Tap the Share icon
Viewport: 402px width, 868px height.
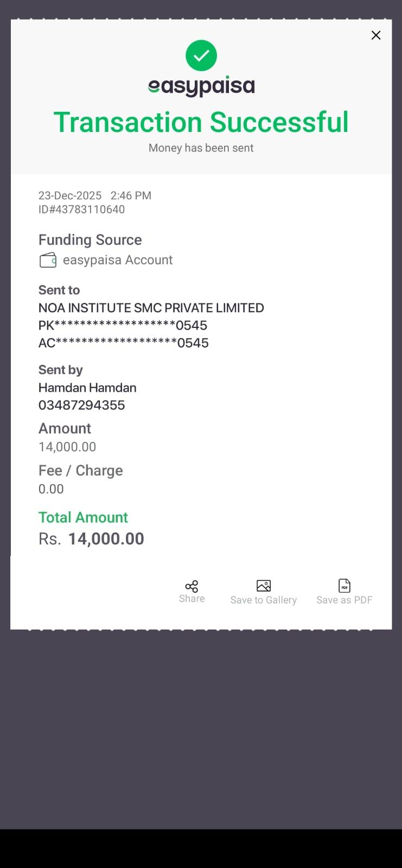pyautogui.click(x=192, y=586)
